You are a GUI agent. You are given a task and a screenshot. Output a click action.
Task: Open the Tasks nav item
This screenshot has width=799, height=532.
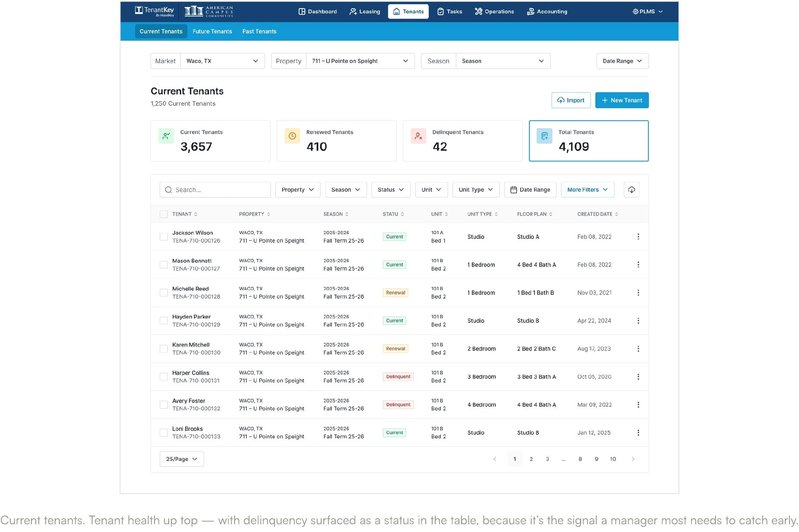click(x=450, y=12)
